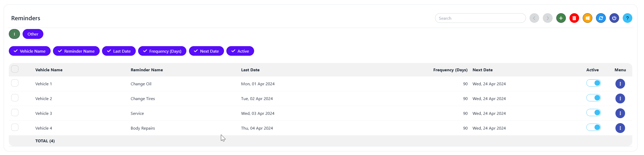Click the blue refresh icon
This screenshot has width=644, height=155.
601,18
